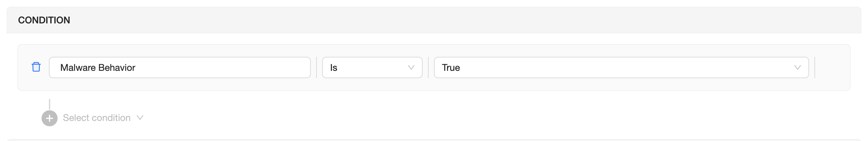Click the chevron arrow in the Is dropdown
Screen dimensions: 868x141
coord(411,67)
